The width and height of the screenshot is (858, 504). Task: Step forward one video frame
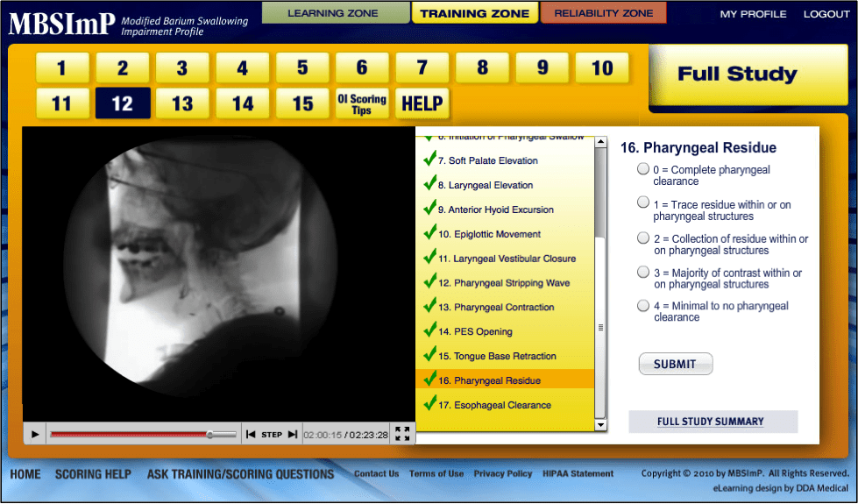pos(293,434)
